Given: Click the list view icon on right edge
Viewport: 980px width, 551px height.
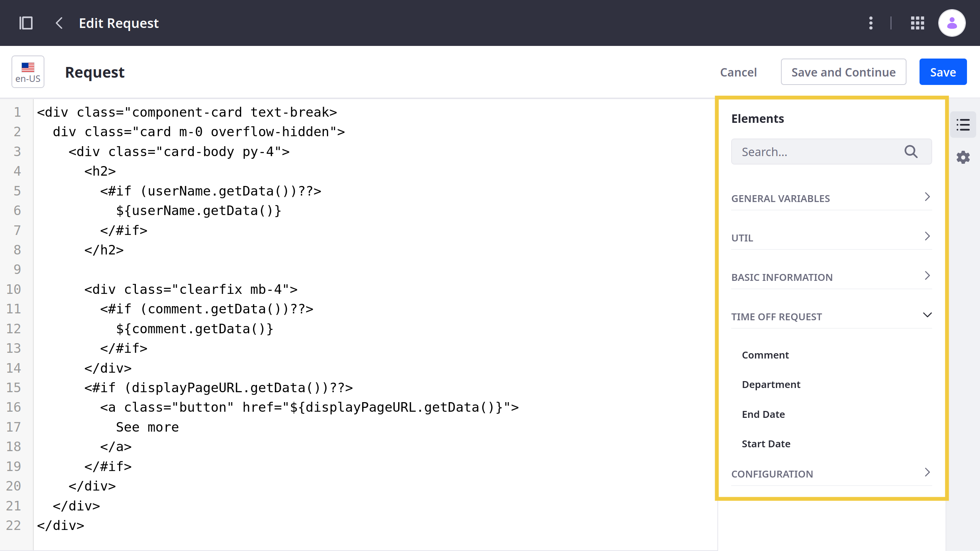Looking at the screenshot, I should coord(964,124).
